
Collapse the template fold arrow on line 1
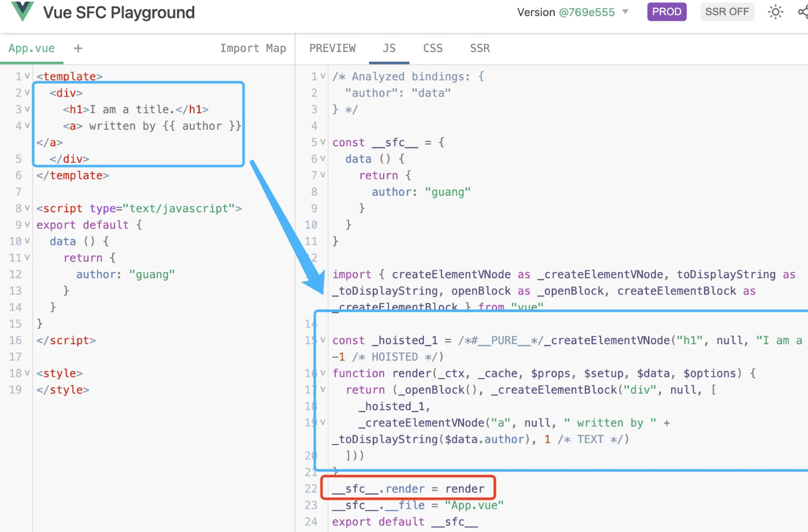tap(27, 76)
